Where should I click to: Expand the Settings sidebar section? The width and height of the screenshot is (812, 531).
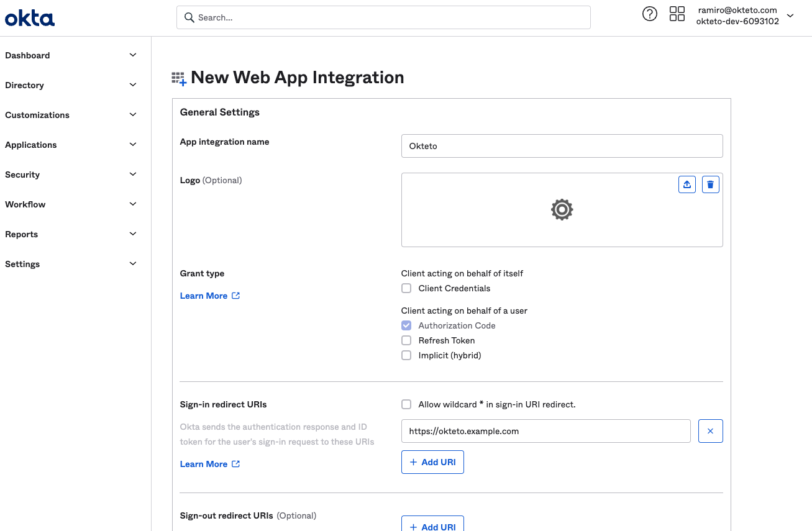tap(71, 264)
